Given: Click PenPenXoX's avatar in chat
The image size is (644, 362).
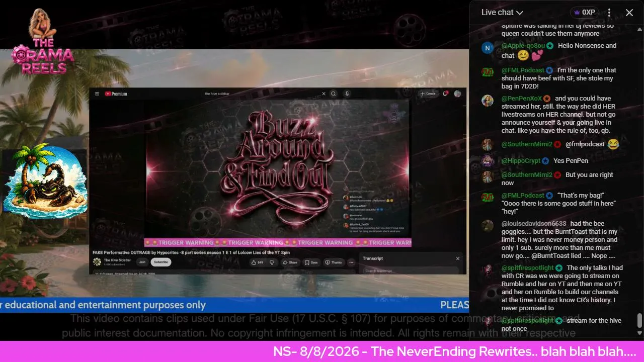Looking at the screenshot, I should click(487, 101).
